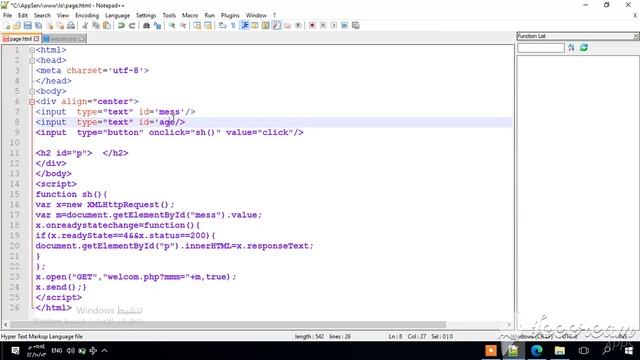Open the Language menu
The height and width of the screenshot is (360, 640).
pyautogui.click(x=118, y=16)
